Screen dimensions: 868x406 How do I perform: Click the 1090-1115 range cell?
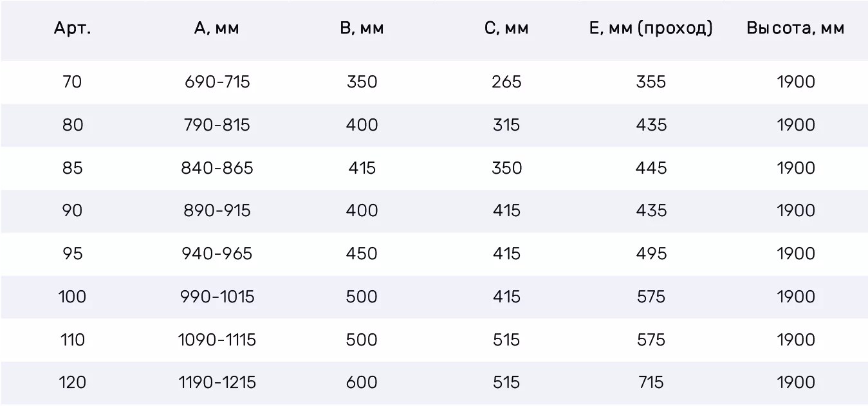pyautogui.click(x=217, y=340)
